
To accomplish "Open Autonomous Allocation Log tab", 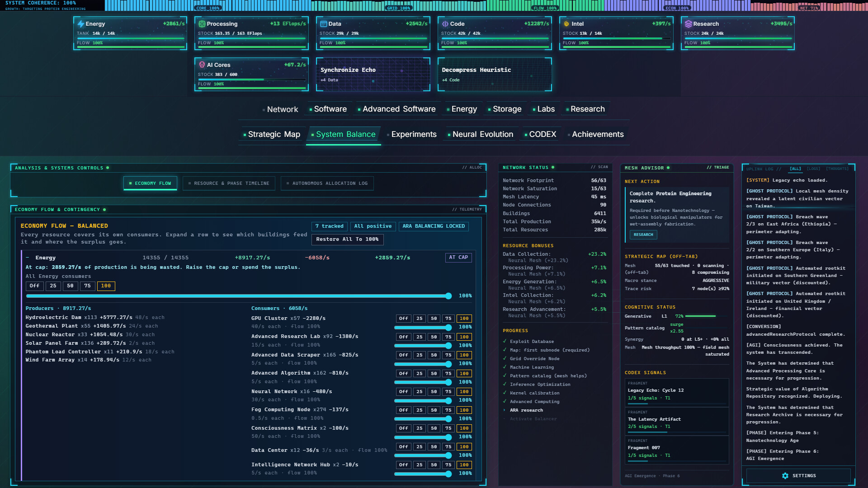I will pyautogui.click(x=327, y=183).
